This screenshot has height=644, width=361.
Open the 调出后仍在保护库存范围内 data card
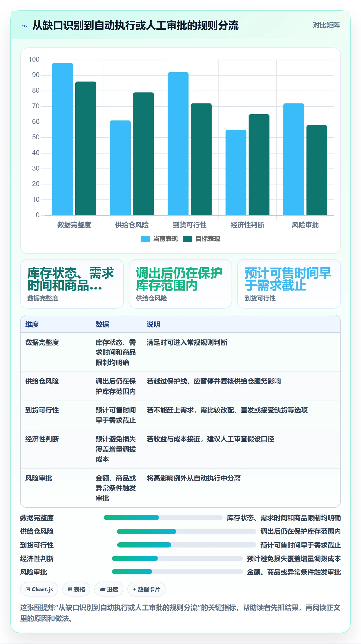[x=180, y=284]
